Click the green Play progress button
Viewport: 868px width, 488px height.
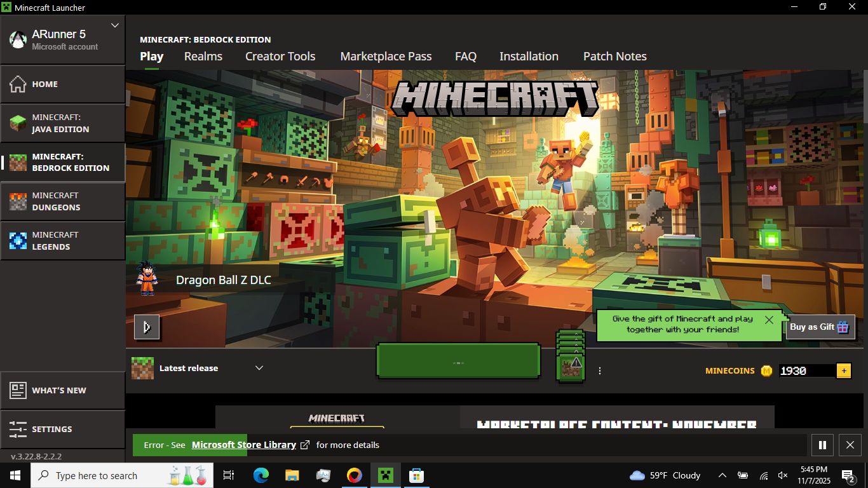(458, 362)
